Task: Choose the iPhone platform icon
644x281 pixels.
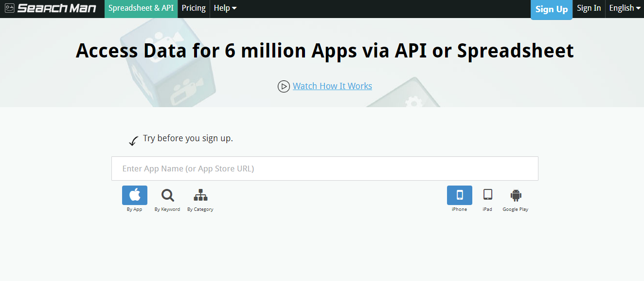Action: pyautogui.click(x=460, y=195)
